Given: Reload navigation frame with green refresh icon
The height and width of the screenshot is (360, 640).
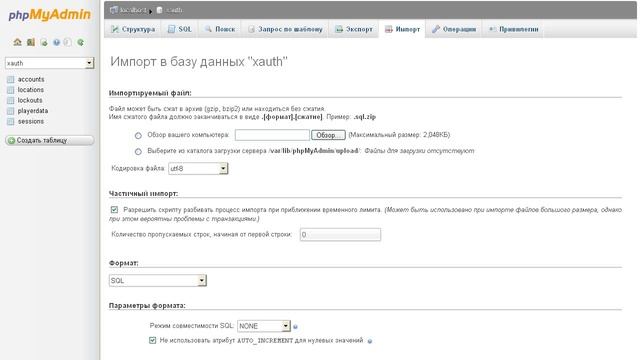Looking at the screenshot, I should pyautogui.click(x=81, y=42).
